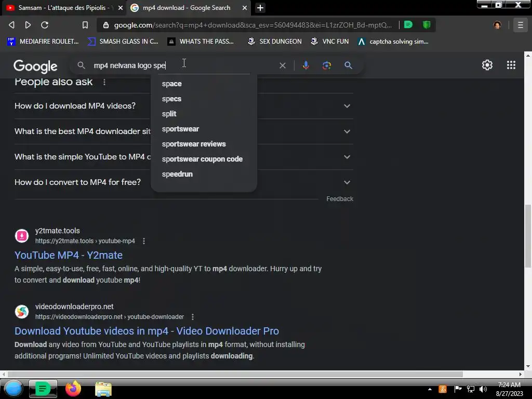
Task: Open options dots for y2tmate.tools result
Action: coord(144,241)
